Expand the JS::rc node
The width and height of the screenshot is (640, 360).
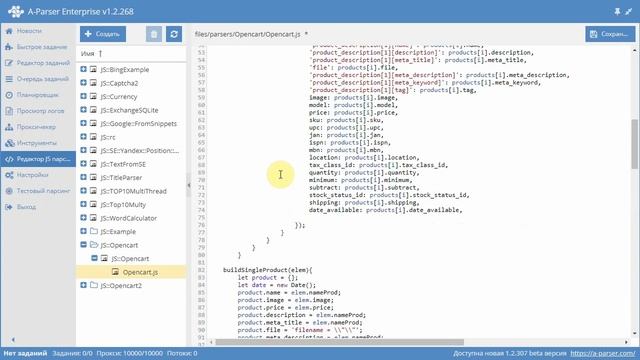coord(83,137)
